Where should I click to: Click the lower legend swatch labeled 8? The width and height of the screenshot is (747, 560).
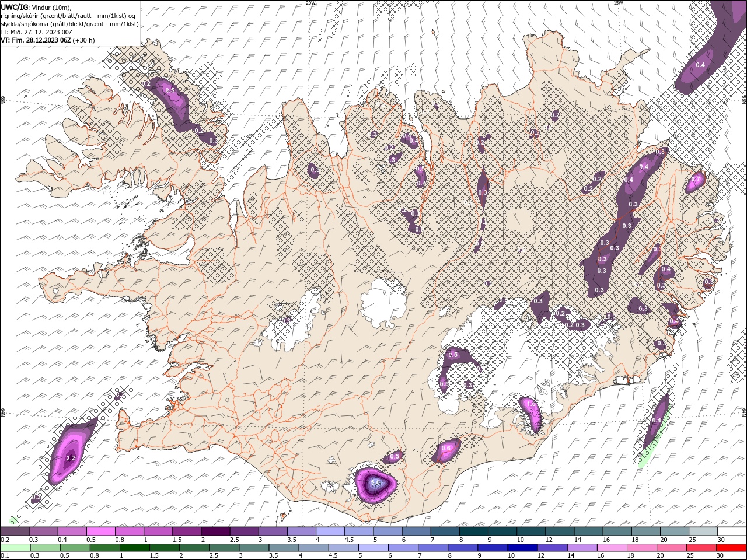click(x=463, y=547)
